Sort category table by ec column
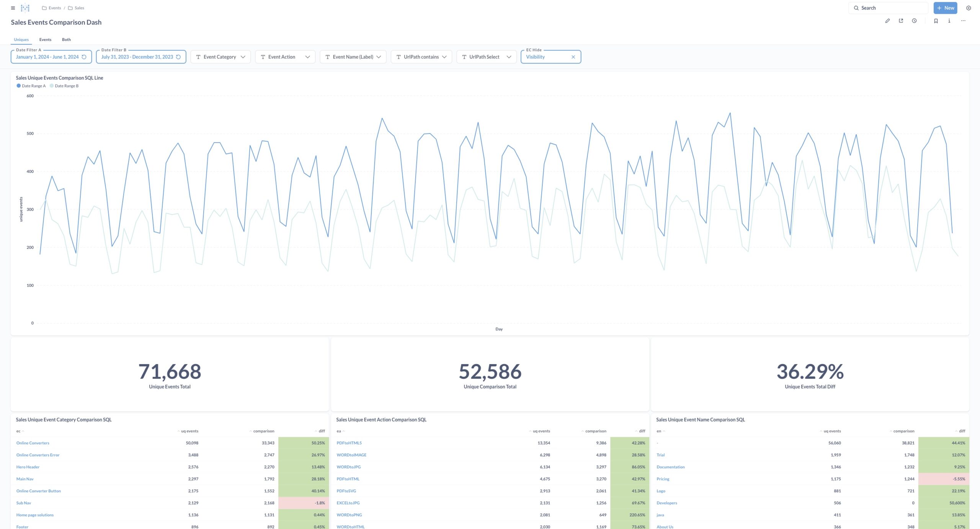Screen dimensions: 980x529 click(20, 431)
